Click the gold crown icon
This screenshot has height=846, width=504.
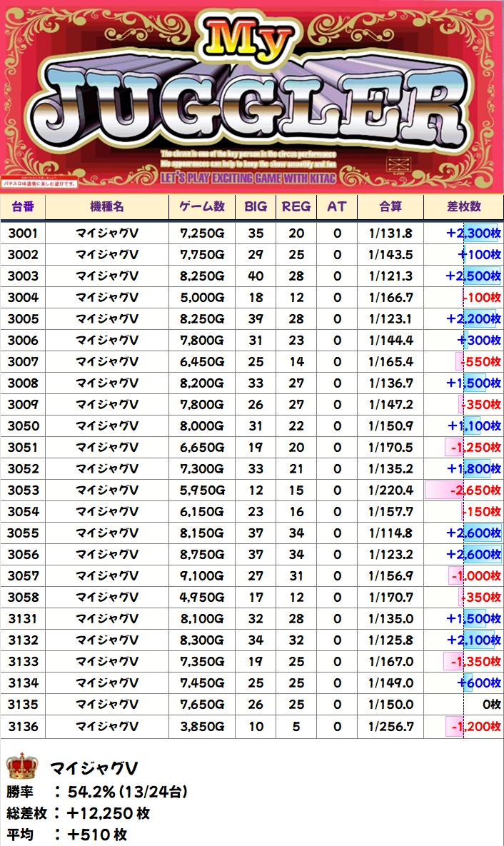click(21, 767)
